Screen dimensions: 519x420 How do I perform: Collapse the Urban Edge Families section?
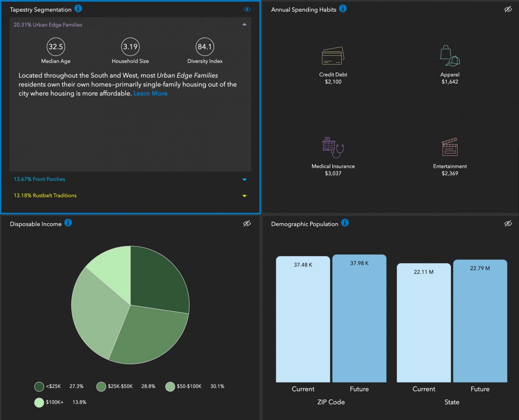[244, 25]
